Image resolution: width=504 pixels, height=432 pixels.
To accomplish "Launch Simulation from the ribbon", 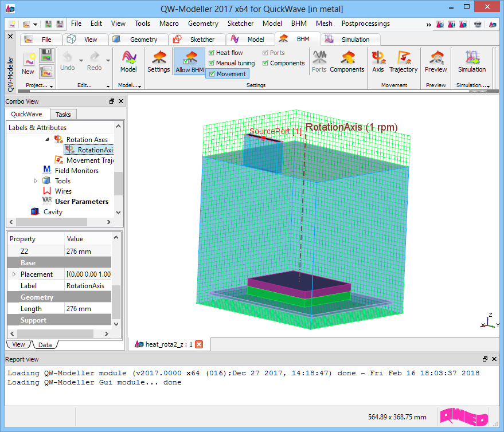I will pyautogui.click(x=471, y=62).
